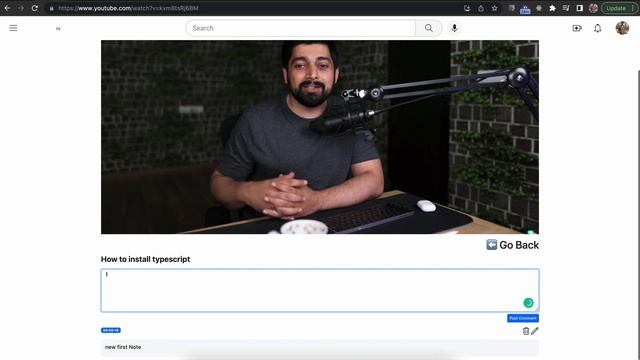Jump to the blue timestamp badge
The image size is (640, 360).
pyautogui.click(x=111, y=330)
